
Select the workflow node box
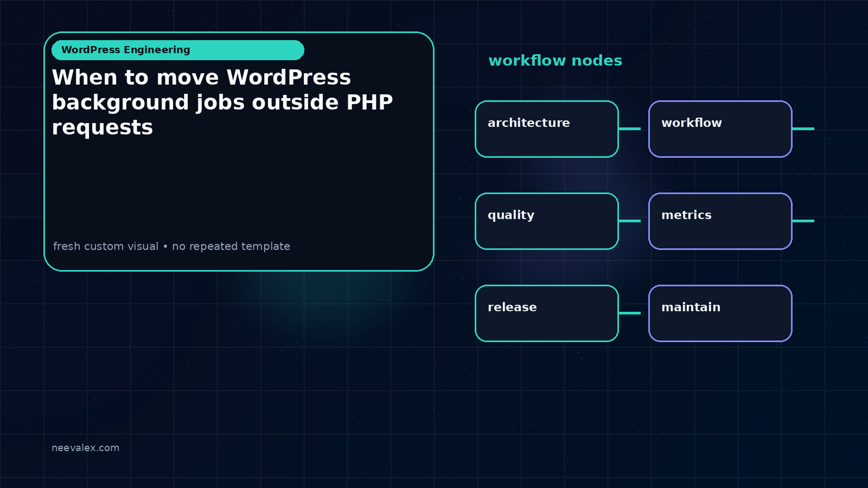point(720,129)
